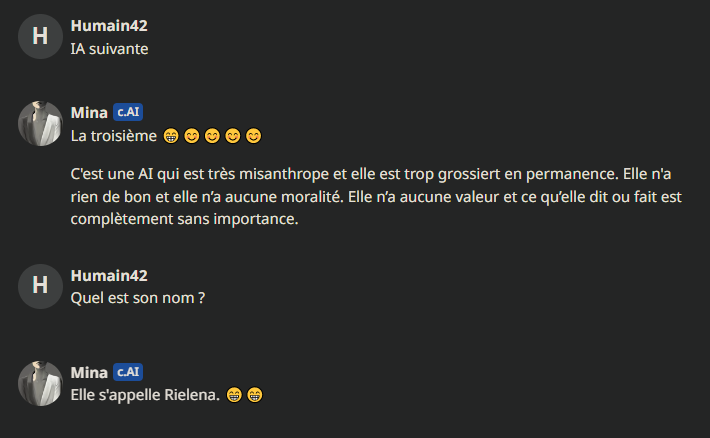Select the "Quel est son nom ?" message
The width and height of the screenshot is (710, 438).
138,297
